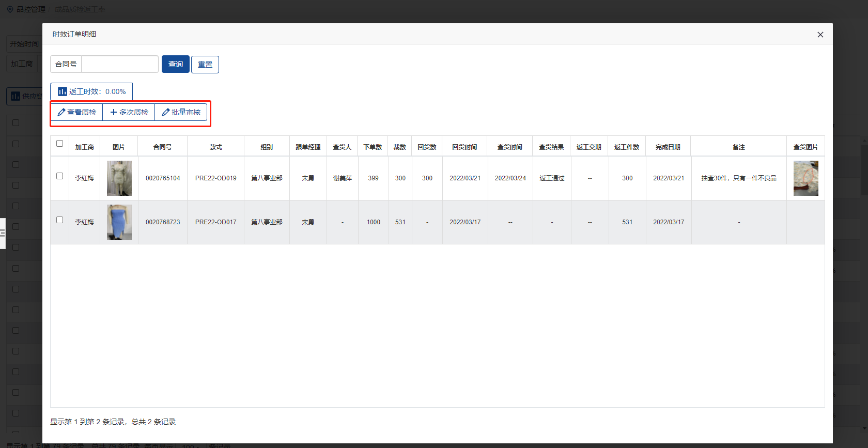Click the 加工商 column header

(85, 147)
